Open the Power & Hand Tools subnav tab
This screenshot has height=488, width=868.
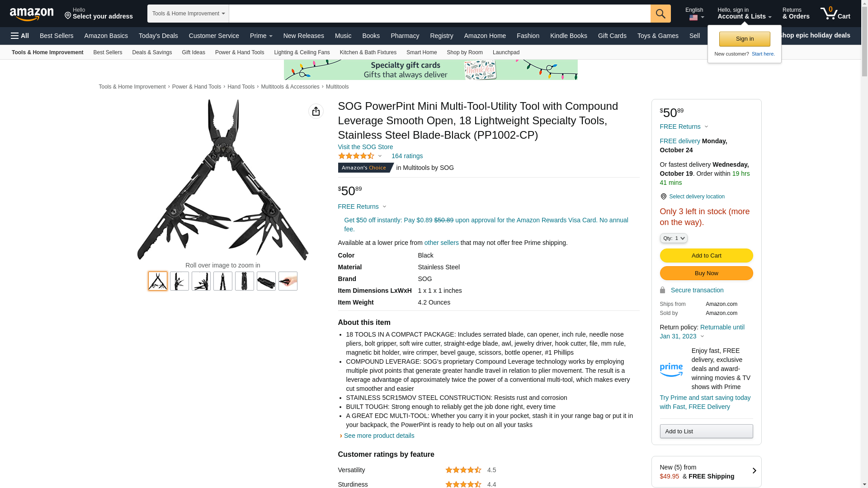pyautogui.click(x=240, y=52)
